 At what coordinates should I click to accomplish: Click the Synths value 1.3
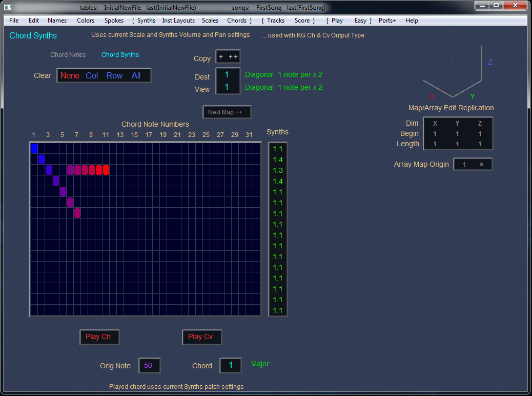pyautogui.click(x=278, y=170)
